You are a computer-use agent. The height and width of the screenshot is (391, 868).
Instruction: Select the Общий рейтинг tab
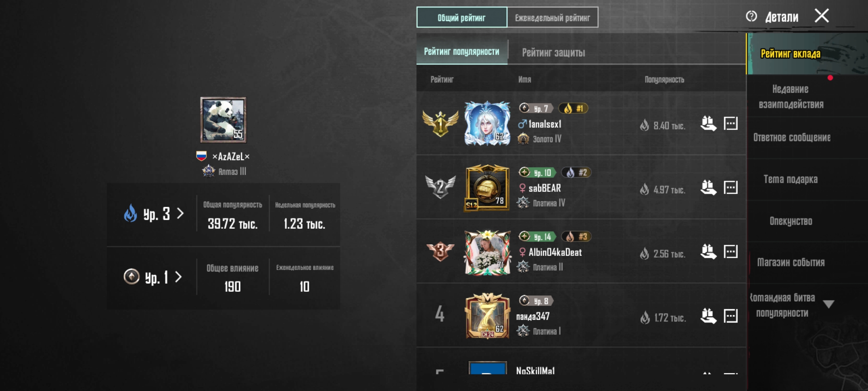[461, 17]
